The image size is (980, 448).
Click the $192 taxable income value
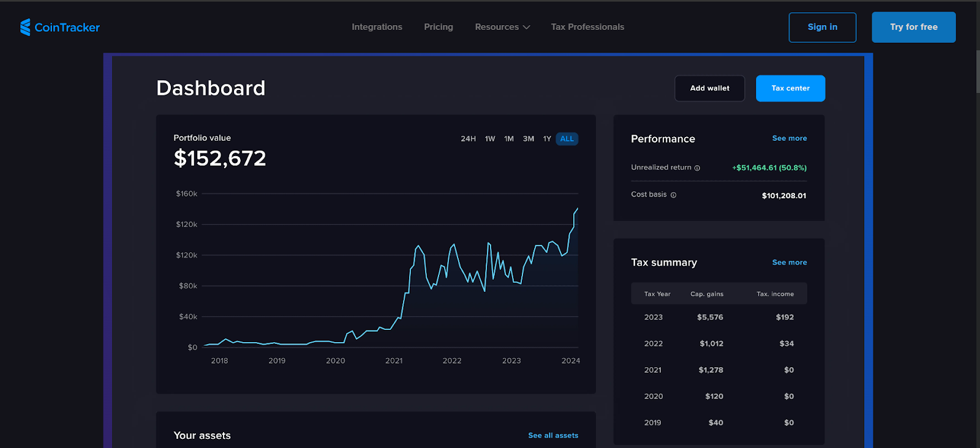(x=785, y=317)
